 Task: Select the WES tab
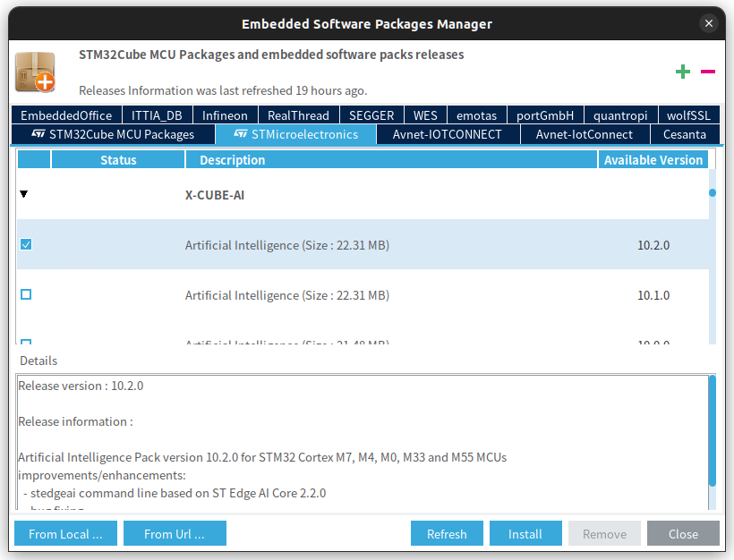(425, 115)
